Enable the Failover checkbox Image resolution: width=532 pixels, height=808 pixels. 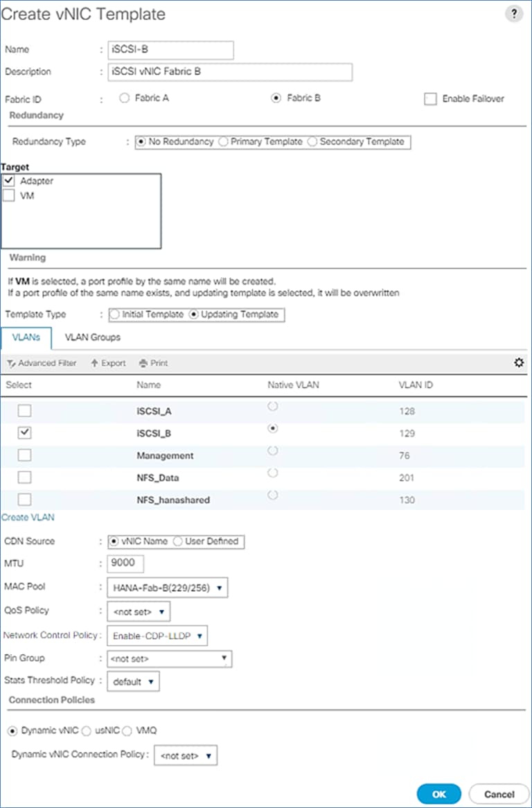pos(431,99)
